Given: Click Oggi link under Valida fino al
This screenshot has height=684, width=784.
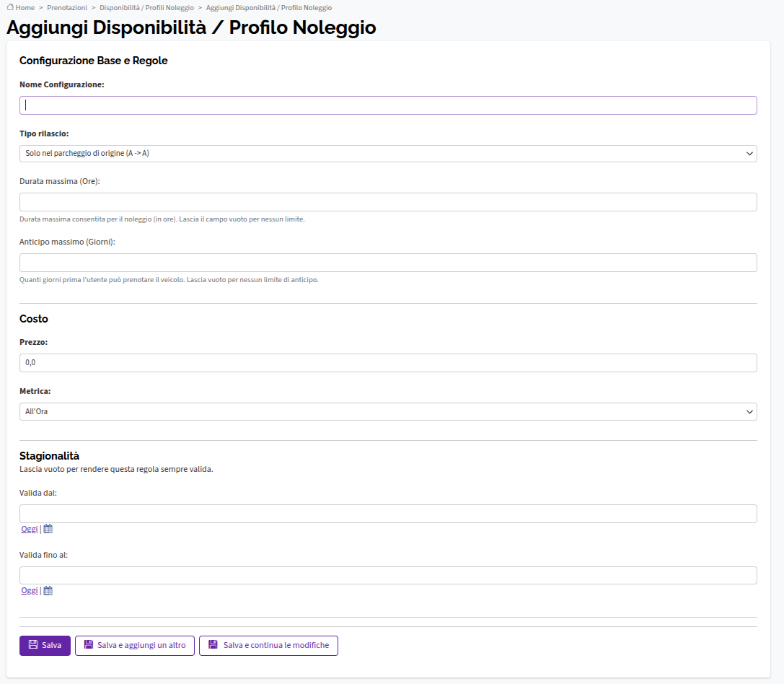Looking at the screenshot, I should (30, 590).
